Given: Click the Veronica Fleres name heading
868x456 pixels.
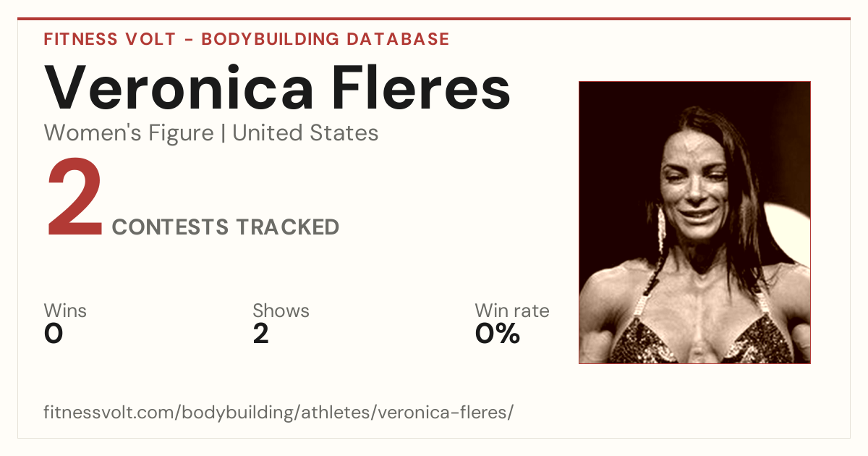Looking at the screenshot, I should coord(278,87).
